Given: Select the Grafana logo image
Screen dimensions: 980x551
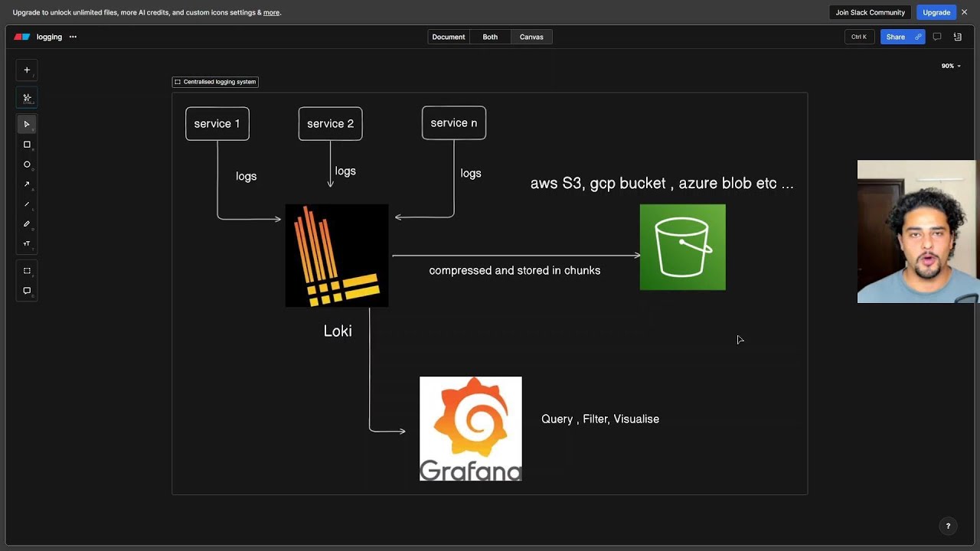Looking at the screenshot, I should pyautogui.click(x=471, y=429).
